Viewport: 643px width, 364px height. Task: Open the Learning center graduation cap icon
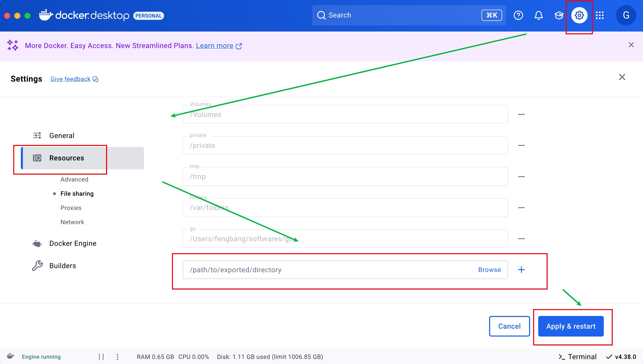(559, 15)
